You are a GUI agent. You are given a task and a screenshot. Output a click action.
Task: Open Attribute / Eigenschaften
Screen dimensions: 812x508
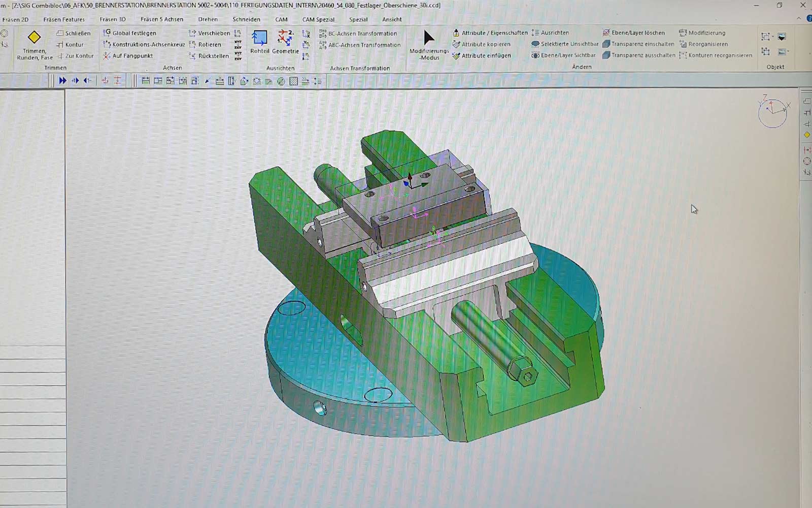click(490, 33)
